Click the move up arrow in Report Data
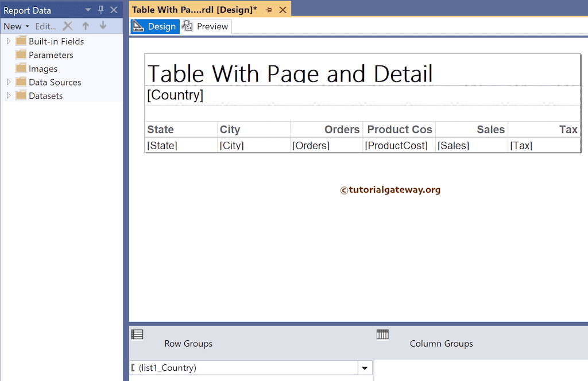The image size is (588, 381). pos(86,26)
